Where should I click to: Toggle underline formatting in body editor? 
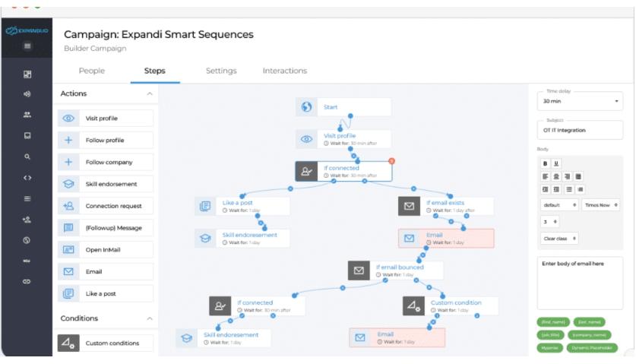point(556,163)
